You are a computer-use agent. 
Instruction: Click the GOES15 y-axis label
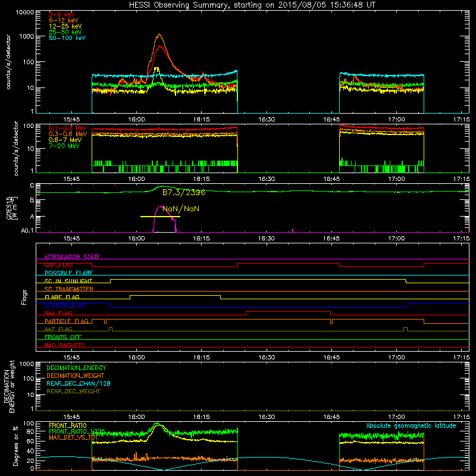click(12, 208)
